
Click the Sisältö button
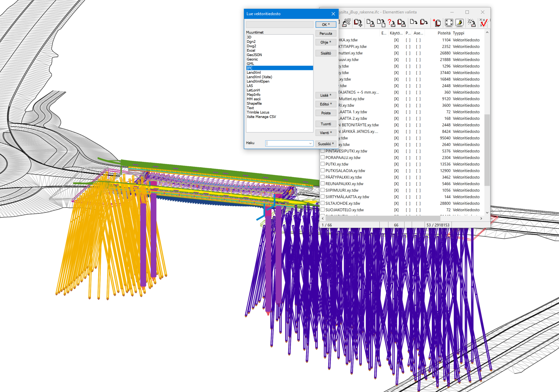(x=326, y=53)
